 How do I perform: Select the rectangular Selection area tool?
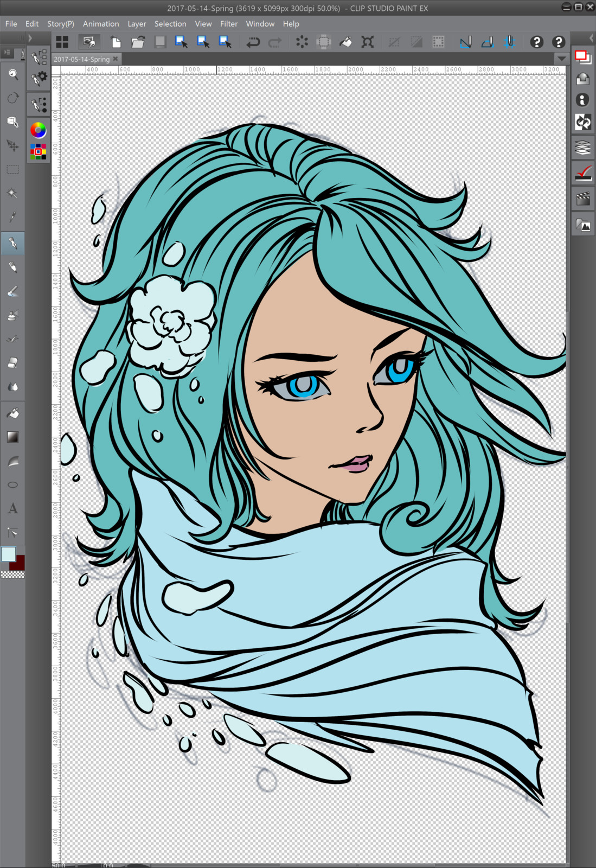[12, 169]
